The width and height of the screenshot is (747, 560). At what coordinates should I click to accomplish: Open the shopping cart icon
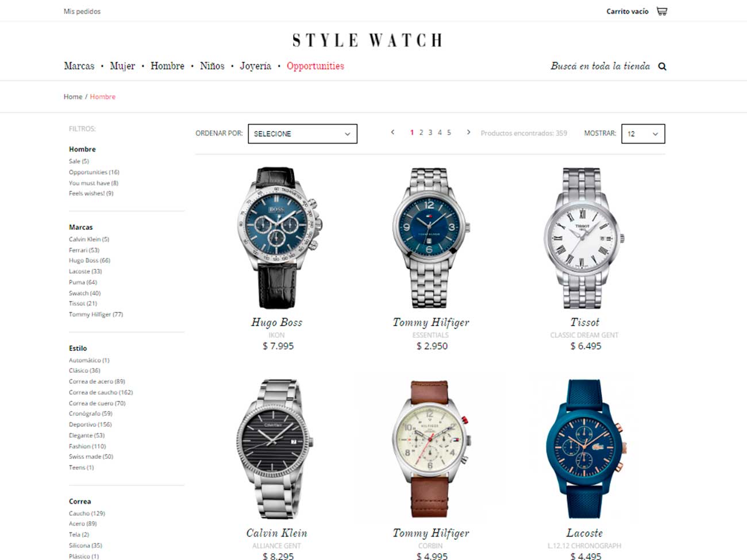coord(662,11)
